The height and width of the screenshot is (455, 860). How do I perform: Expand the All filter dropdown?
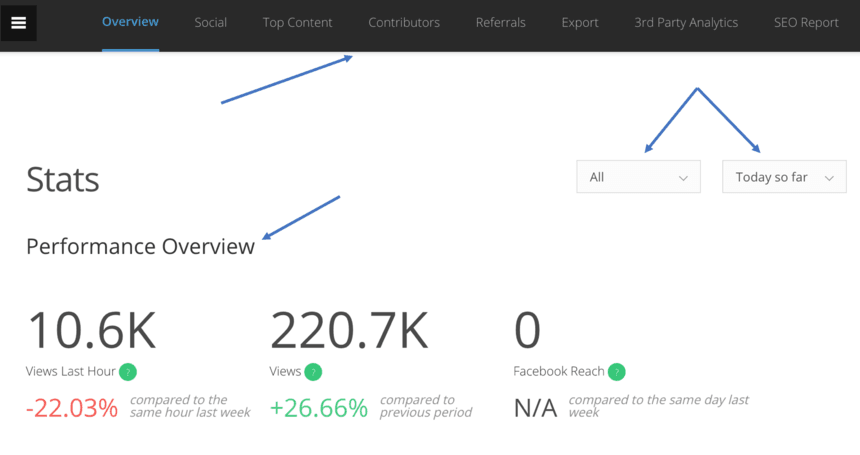click(x=637, y=177)
